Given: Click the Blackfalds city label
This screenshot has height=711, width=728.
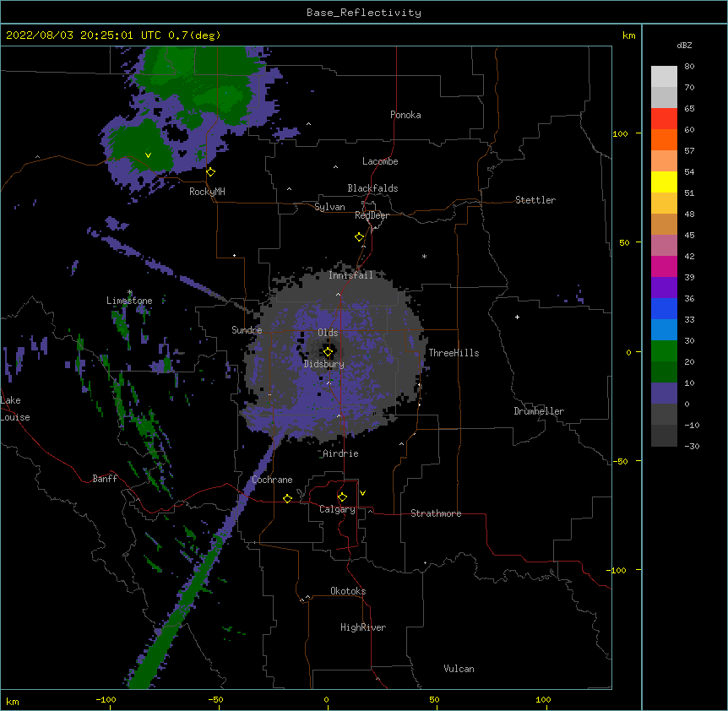Looking at the screenshot, I should [x=372, y=188].
